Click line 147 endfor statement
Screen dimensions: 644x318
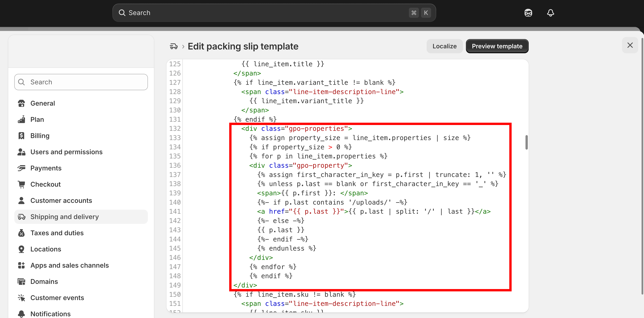[273, 267]
